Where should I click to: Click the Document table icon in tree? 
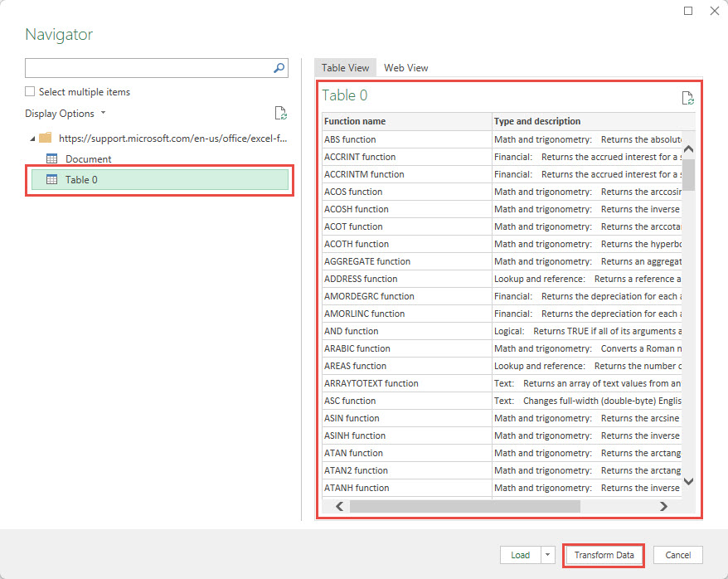(51, 158)
